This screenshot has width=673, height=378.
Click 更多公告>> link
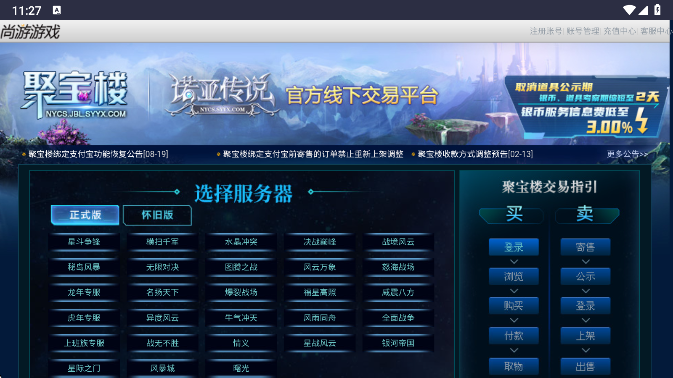coord(627,154)
